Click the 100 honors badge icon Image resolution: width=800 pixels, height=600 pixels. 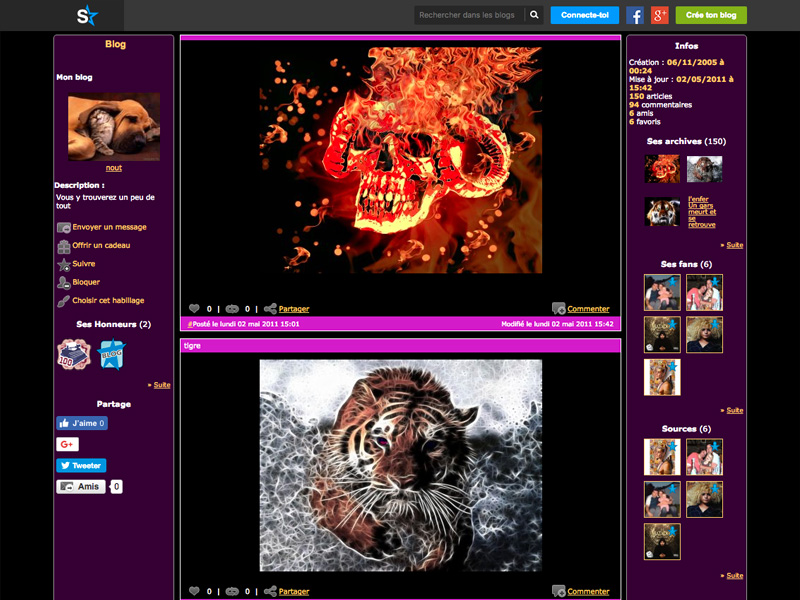coord(73,354)
